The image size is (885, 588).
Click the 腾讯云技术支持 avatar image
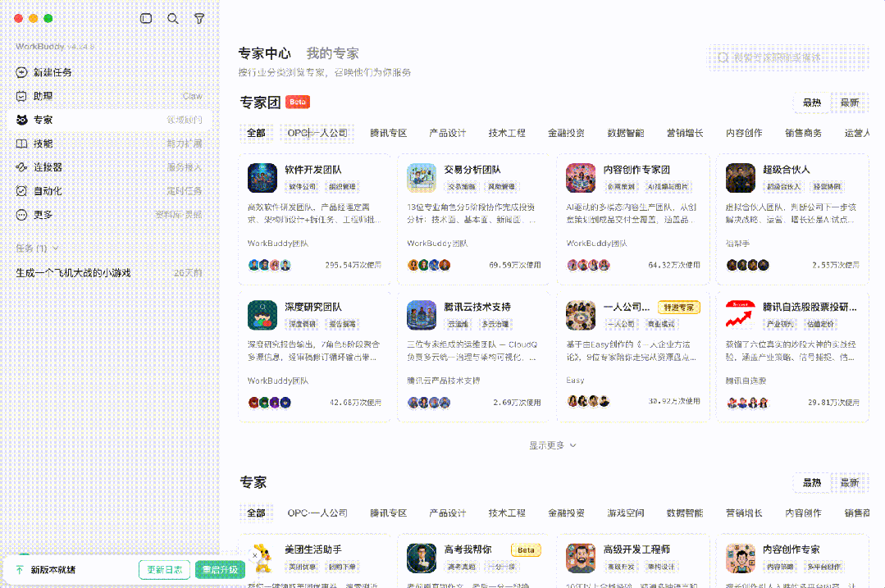coord(422,315)
